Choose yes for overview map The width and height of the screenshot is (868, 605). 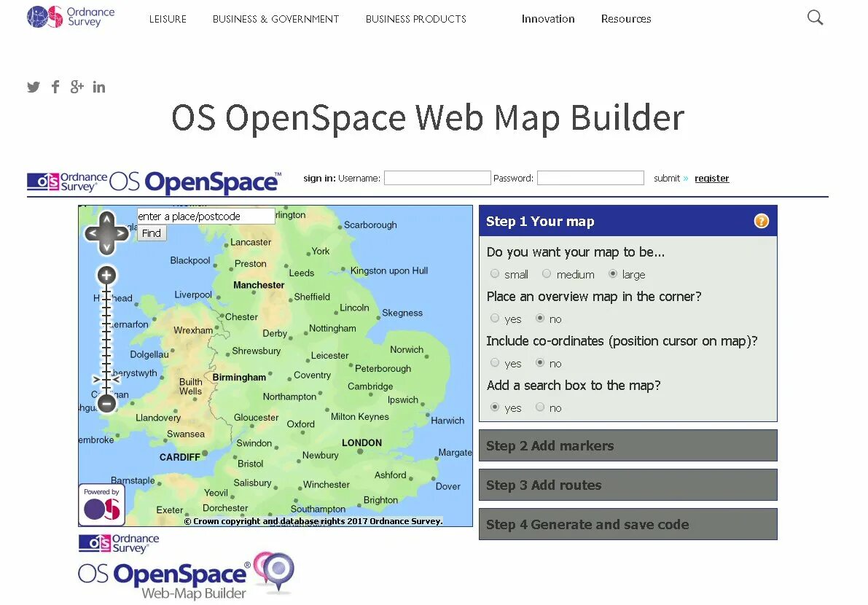495,319
